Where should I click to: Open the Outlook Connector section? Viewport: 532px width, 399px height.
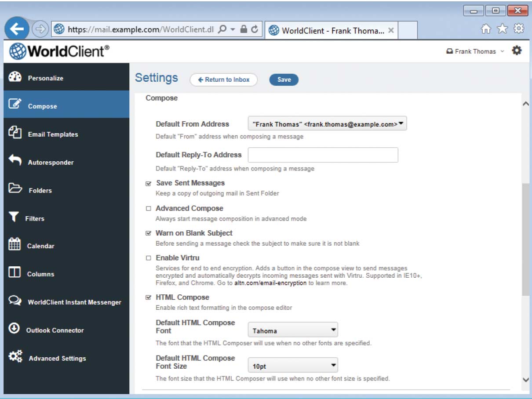[66, 330]
